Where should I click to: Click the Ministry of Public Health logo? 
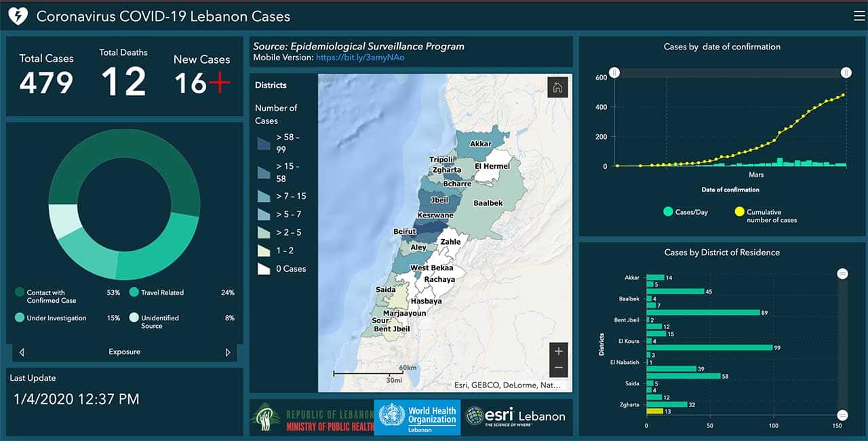pyautogui.click(x=312, y=417)
